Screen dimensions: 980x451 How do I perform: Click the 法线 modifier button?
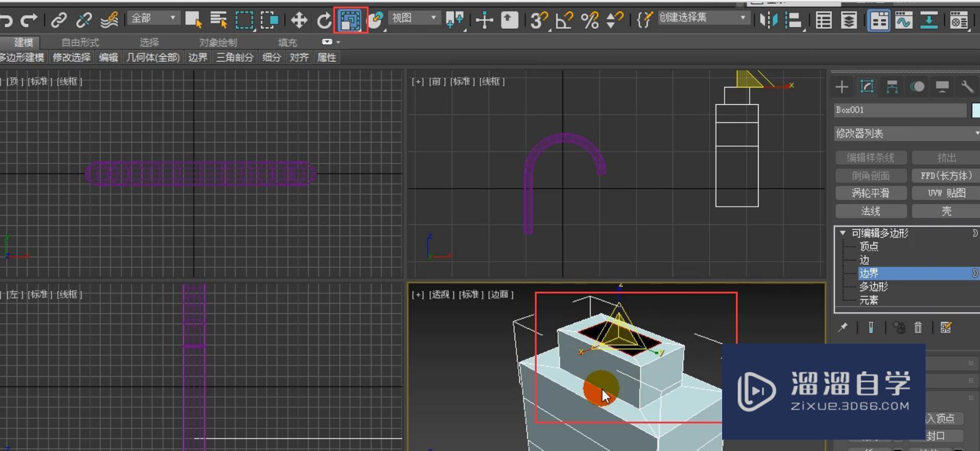click(871, 211)
